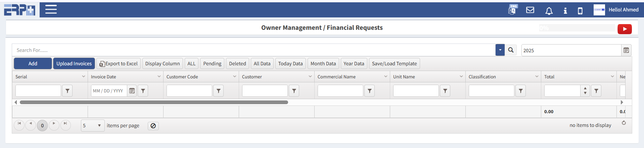This screenshot has height=148, width=644.
Task: Click the Add button
Action: [x=33, y=64]
